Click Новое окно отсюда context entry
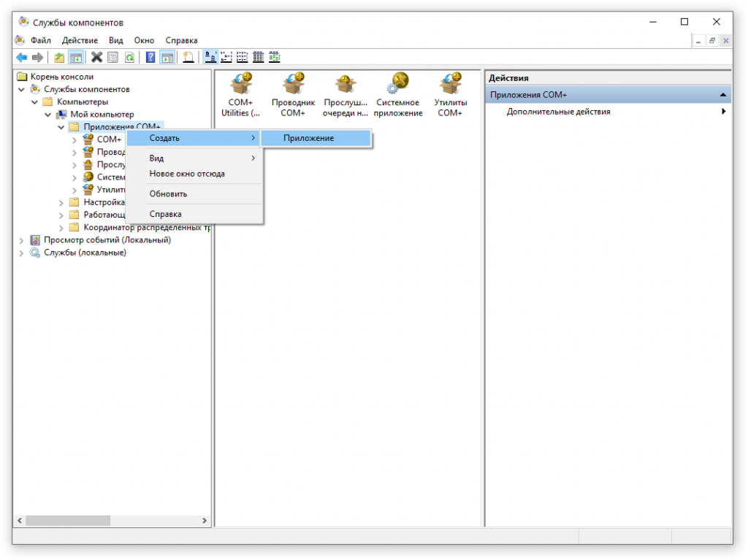 tap(187, 174)
